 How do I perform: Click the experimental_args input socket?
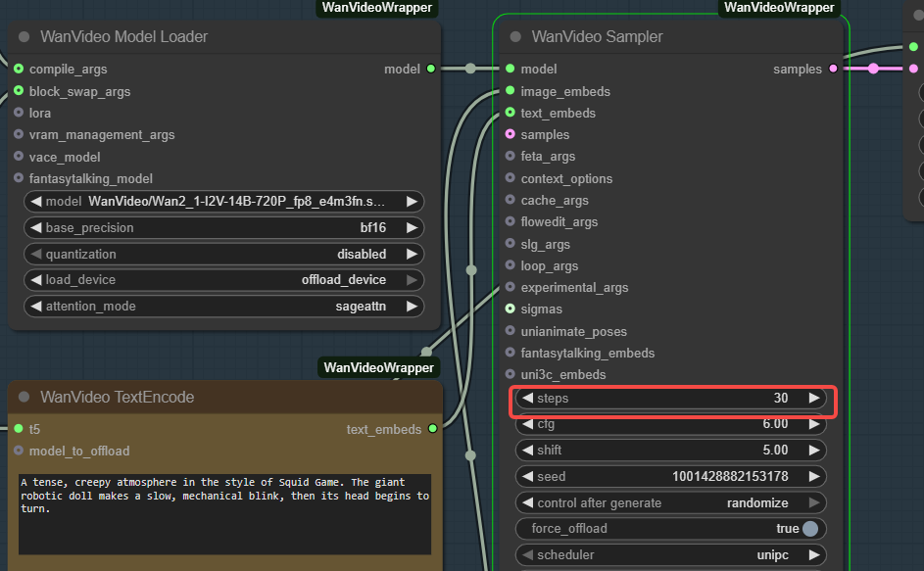[x=511, y=287]
